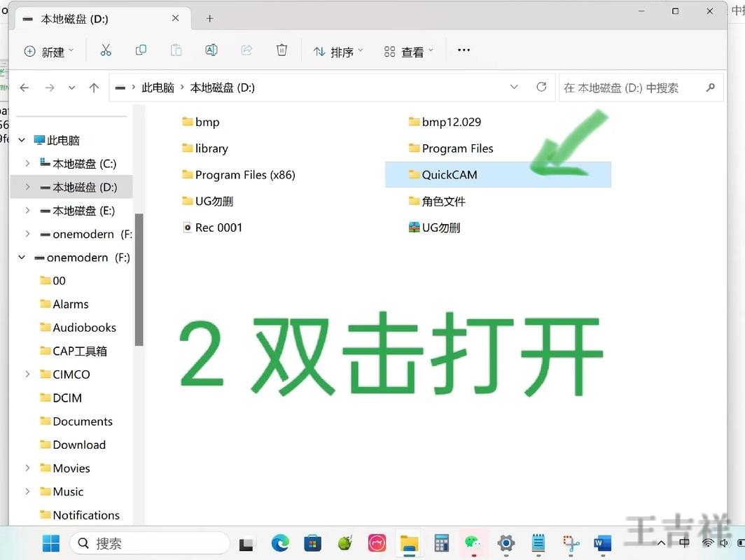Click the Paste icon in the toolbar
This screenshot has width=745, height=560.
pos(176,50)
